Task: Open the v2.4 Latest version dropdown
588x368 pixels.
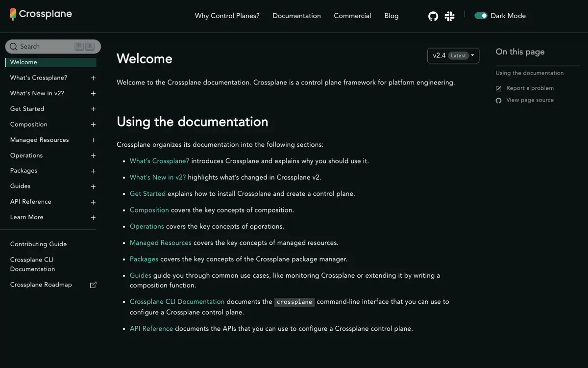Action: (453, 55)
